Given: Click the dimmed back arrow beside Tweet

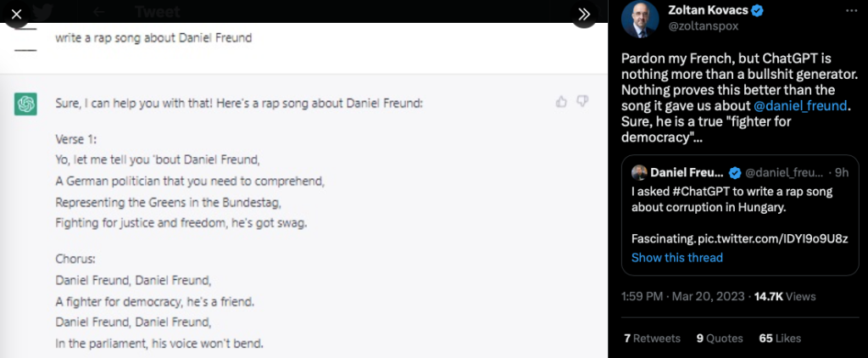Looking at the screenshot, I should 99,12.
